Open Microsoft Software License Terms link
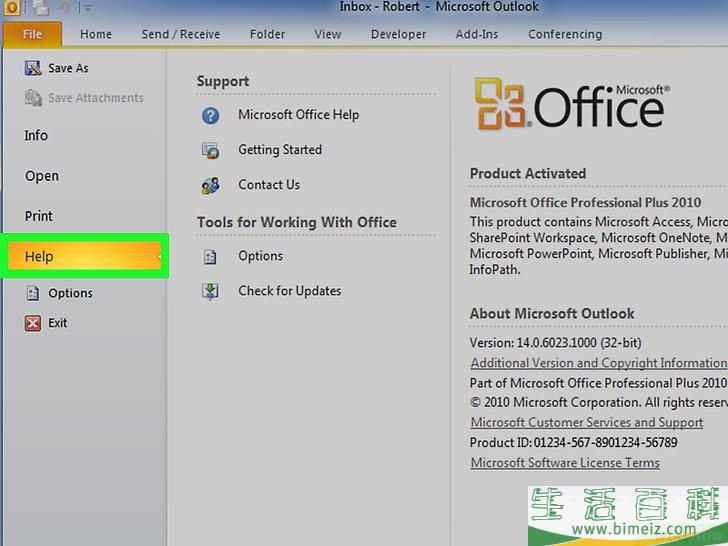The image size is (728, 546). click(x=565, y=462)
